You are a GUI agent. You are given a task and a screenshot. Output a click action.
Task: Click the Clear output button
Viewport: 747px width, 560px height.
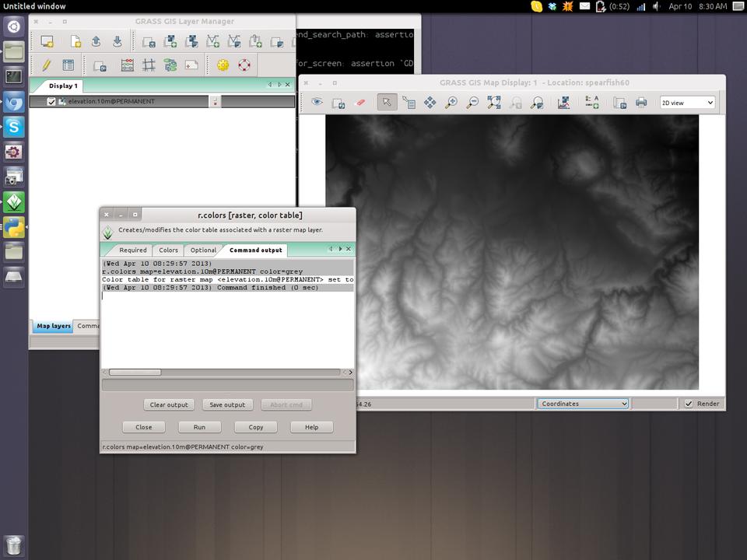click(169, 404)
